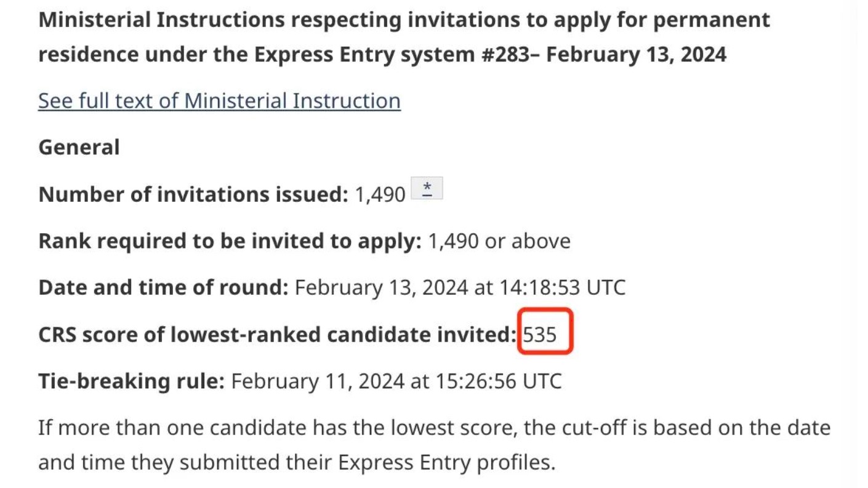Click the Date and time of round label
The width and height of the screenshot is (868, 488).
pyautogui.click(x=163, y=288)
